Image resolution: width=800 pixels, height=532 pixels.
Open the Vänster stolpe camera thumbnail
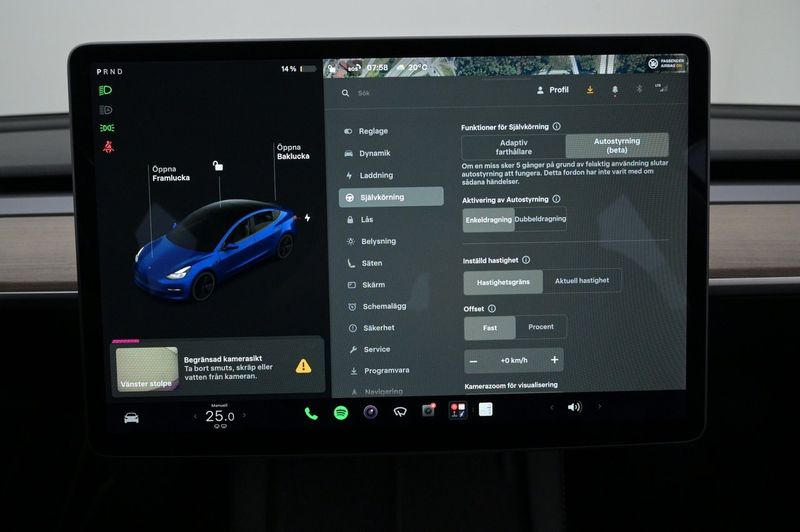[x=147, y=369]
